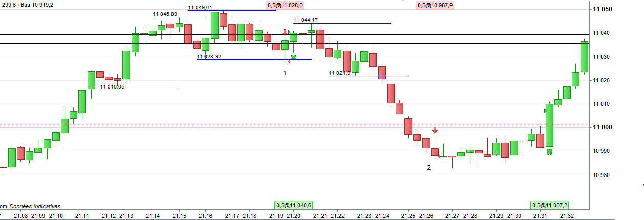Click the 11 020 price axis value
This screenshot has width=644, height=220.
[602, 80]
